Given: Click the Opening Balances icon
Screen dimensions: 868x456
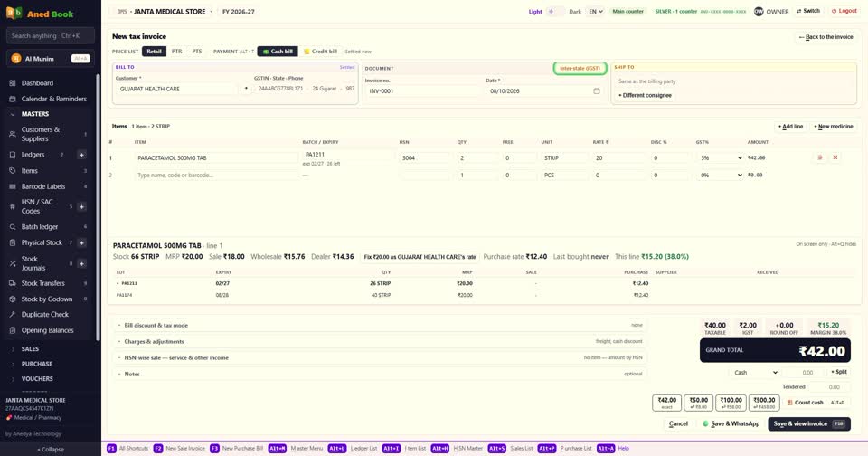Looking at the screenshot, I should 12,330.
